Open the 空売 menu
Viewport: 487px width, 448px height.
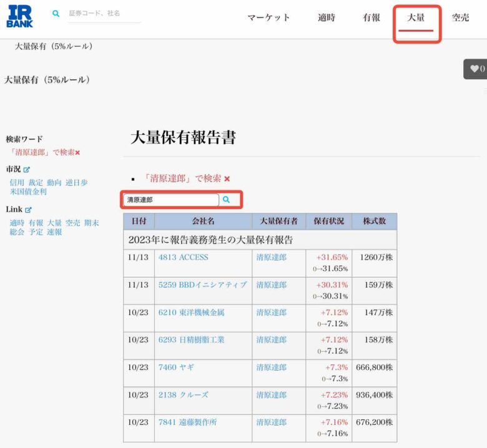pos(460,17)
